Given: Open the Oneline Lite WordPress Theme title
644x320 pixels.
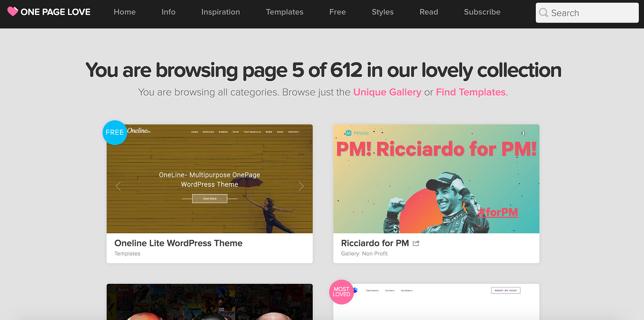Looking at the screenshot, I should (178, 243).
